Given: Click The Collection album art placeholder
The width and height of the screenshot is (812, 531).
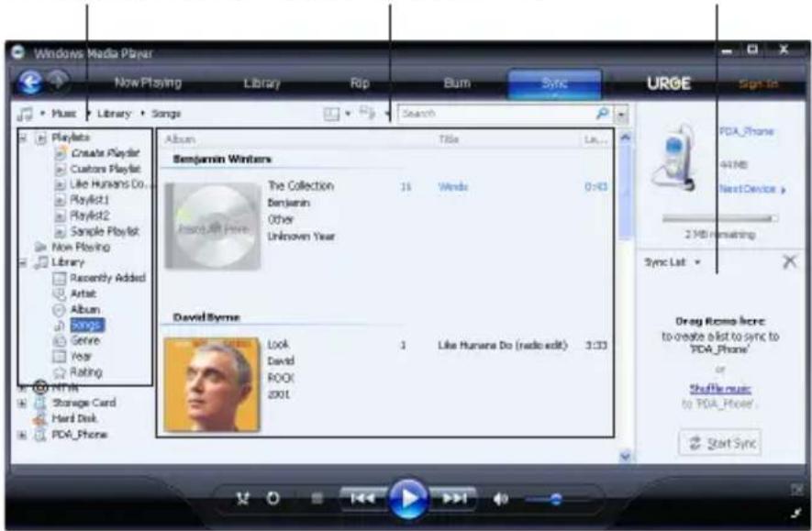Looking at the screenshot, I should tap(212, 227).
